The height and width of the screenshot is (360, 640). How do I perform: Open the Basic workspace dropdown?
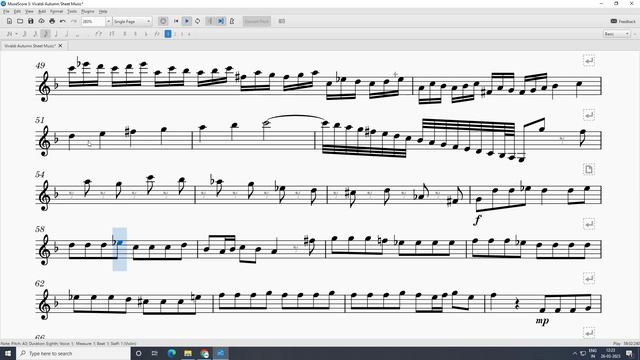click(617, 34)
